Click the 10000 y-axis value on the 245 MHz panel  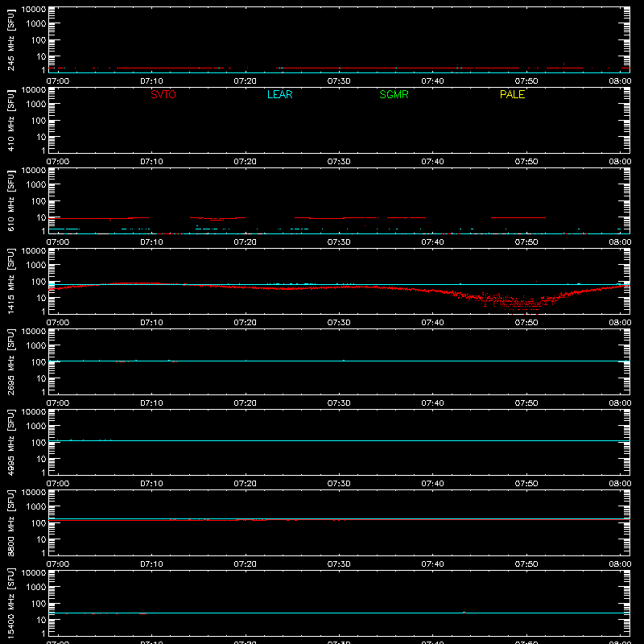pyautogui.click(x=34, y=10)
